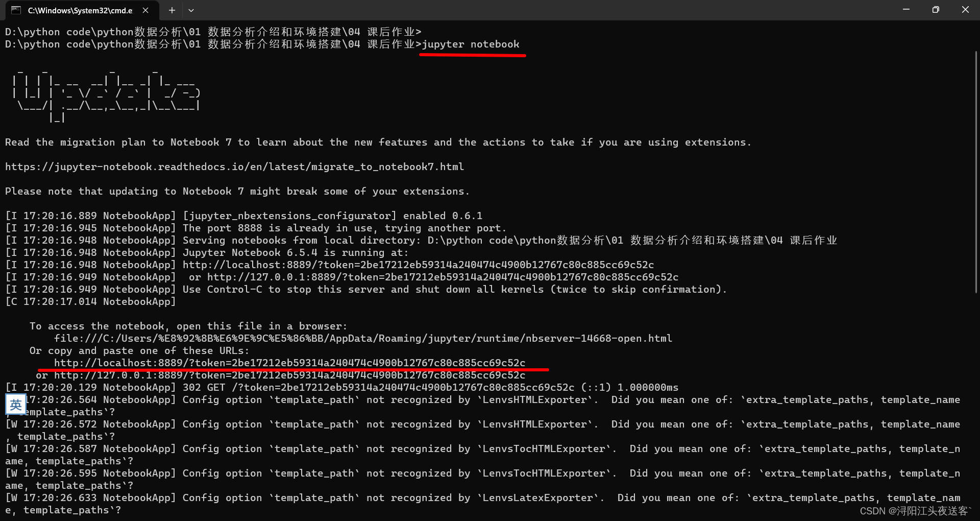
Task: Click 'jupyter_nbextensions_configurator enabled 0.6.1' line
Action: click(243, 216)
